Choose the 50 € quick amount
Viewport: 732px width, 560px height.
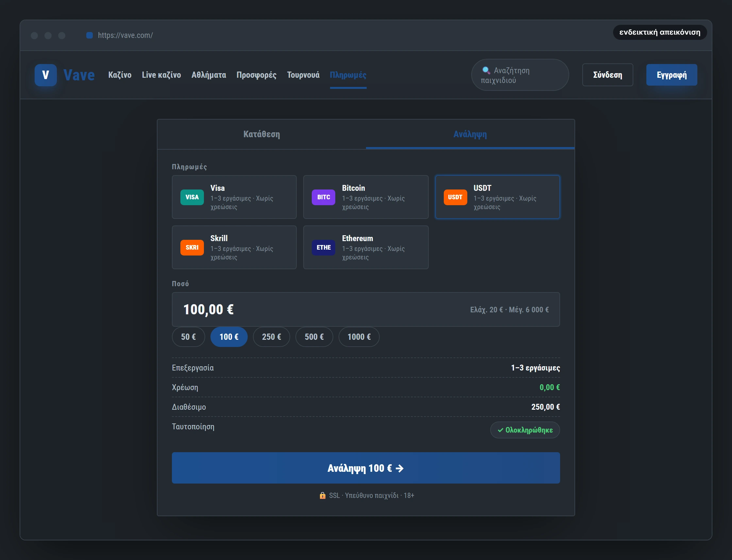[x=188, y=337]
